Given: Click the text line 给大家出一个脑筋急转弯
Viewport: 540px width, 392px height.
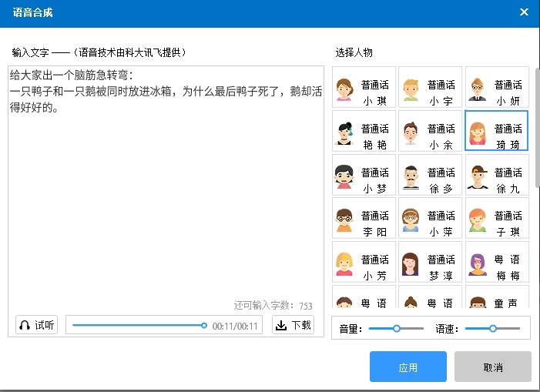Looking at the screenshot, I should coord(72,75).
